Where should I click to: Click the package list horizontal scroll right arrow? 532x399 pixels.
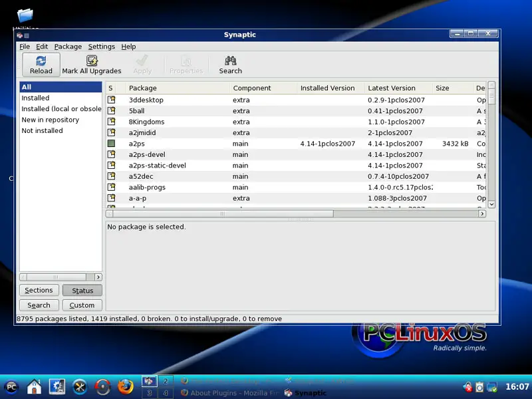[481, 213]
